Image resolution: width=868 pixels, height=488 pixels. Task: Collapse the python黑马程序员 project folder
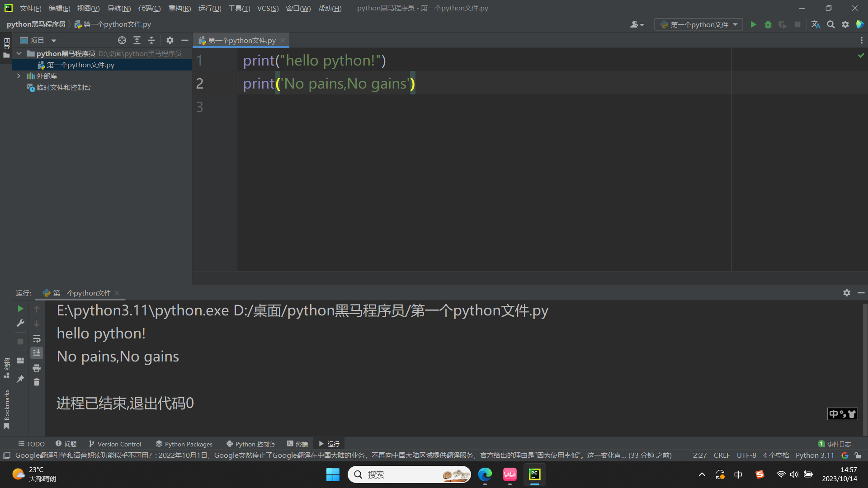[19, 53]
